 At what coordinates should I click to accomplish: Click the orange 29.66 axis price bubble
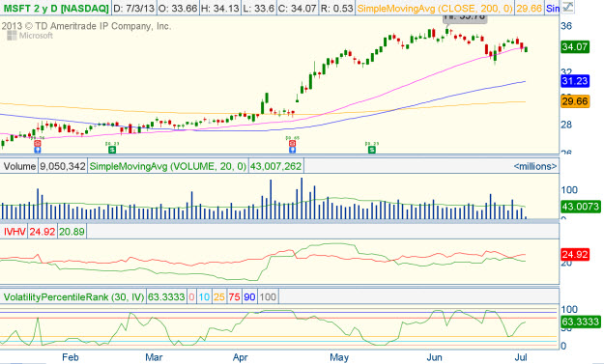click(x=575, y=101)
